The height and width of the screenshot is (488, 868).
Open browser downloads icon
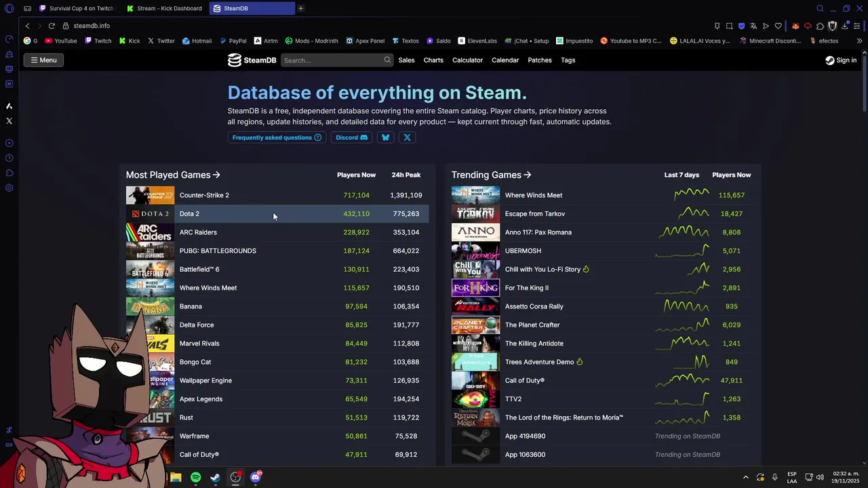tap(845, 26)
